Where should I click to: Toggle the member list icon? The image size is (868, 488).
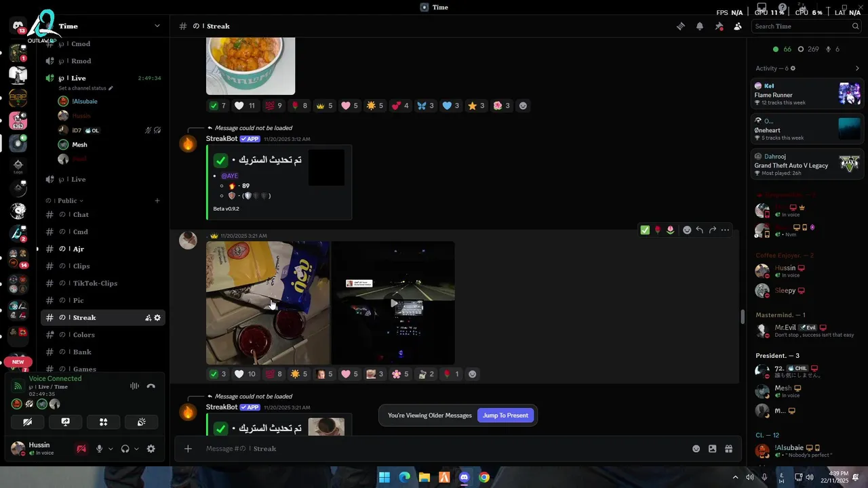(738, 26)
